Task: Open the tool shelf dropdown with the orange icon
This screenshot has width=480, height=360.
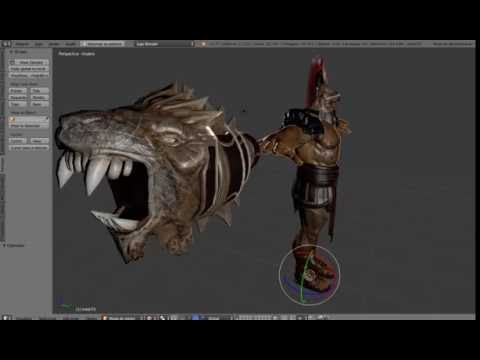Action: pos(29,119)
